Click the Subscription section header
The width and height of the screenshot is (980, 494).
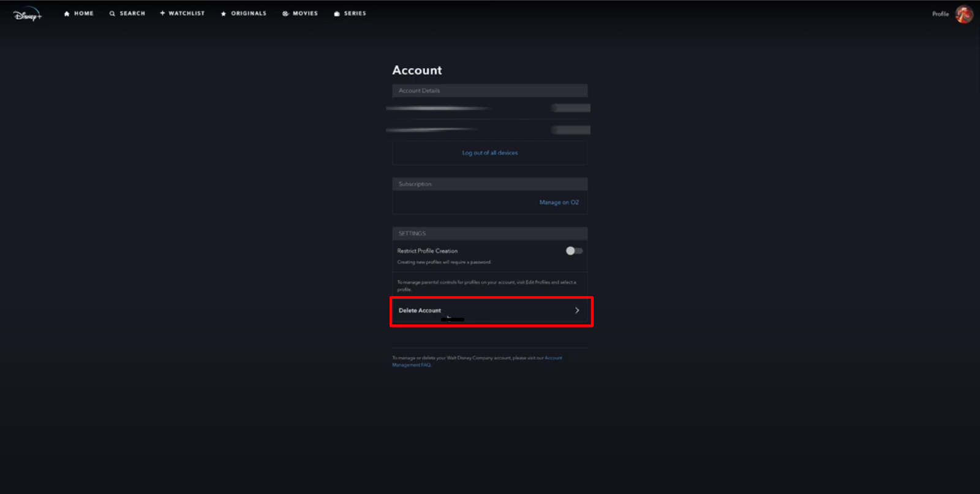tap(490, 184)
